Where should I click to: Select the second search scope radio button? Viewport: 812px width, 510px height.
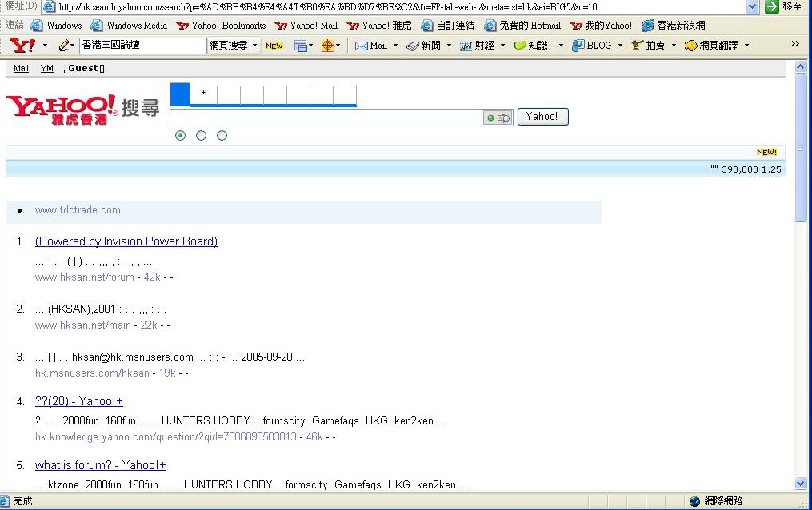pyautogui.click(x=201, y=136)
